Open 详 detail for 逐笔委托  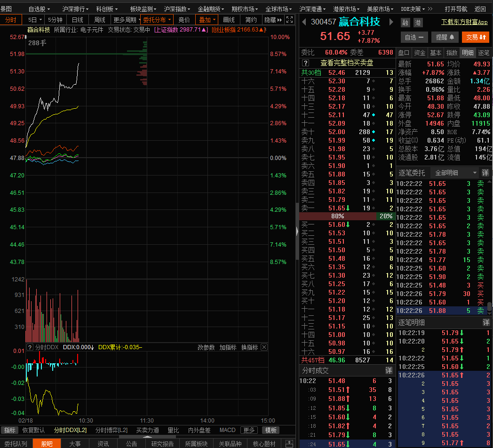pos(485,173)
